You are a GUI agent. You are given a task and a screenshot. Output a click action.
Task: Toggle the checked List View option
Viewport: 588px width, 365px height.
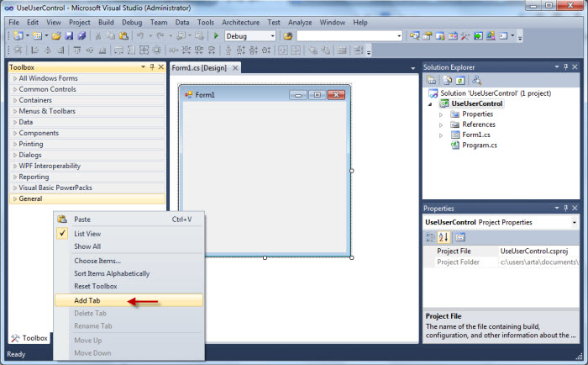(x=87, y=234)
